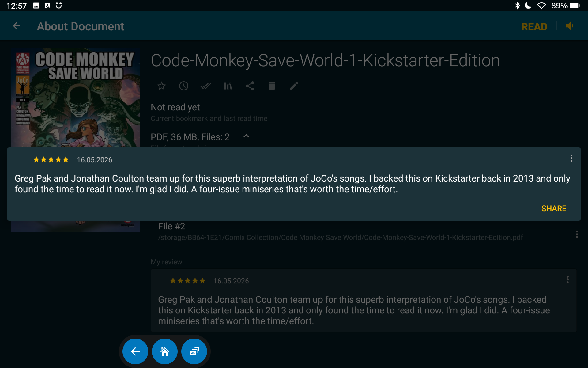Image resolution: width=588 pixels, height=368 pixels.
Task: Open the three-dot menu of the review popup
Action: pyautogui.click(x=571, y=158)
